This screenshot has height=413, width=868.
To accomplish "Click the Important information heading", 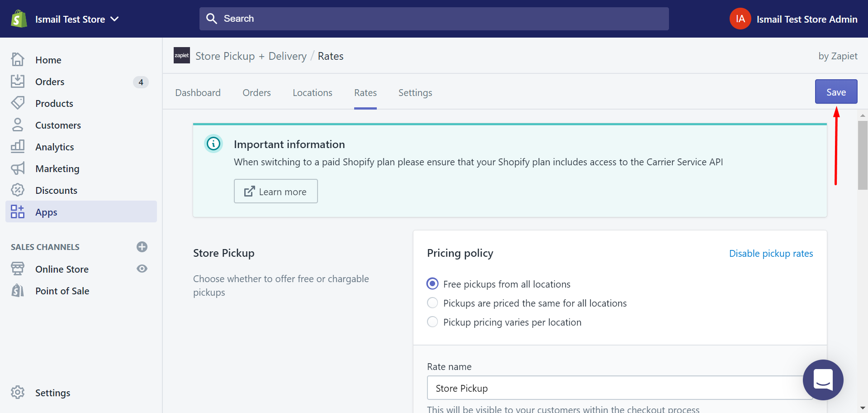I will [x=289, y=144].
